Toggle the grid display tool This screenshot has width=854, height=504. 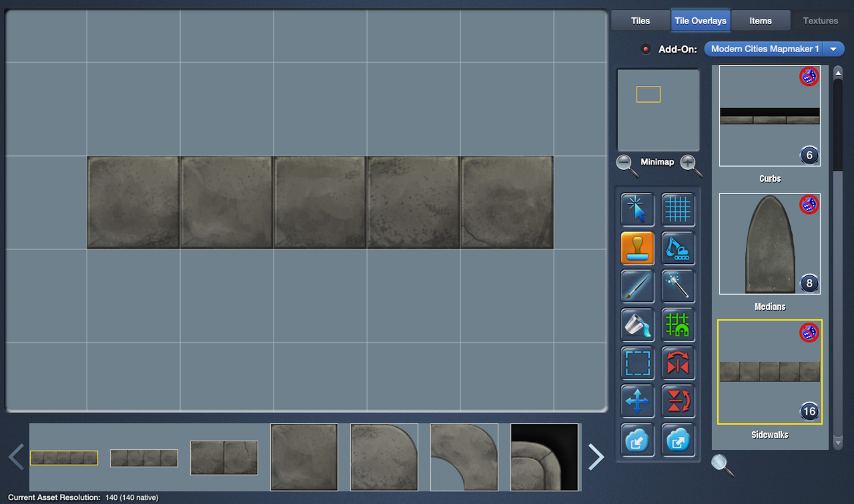(678, 209)
